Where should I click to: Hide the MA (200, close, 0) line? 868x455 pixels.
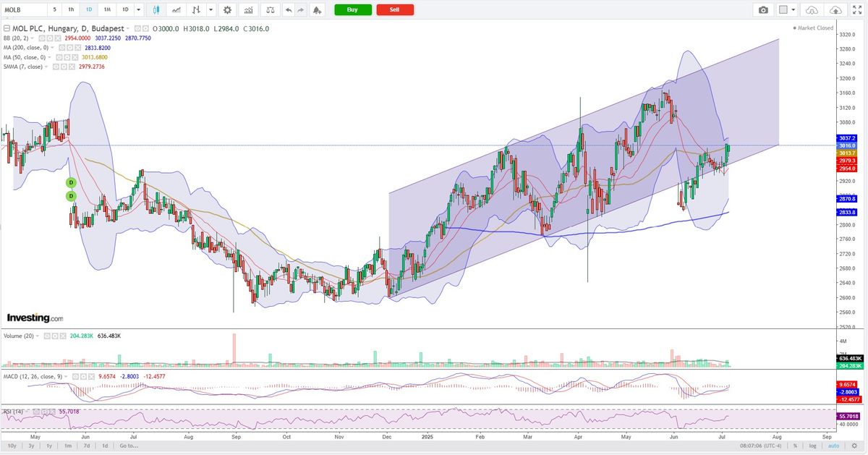point(64,47)
